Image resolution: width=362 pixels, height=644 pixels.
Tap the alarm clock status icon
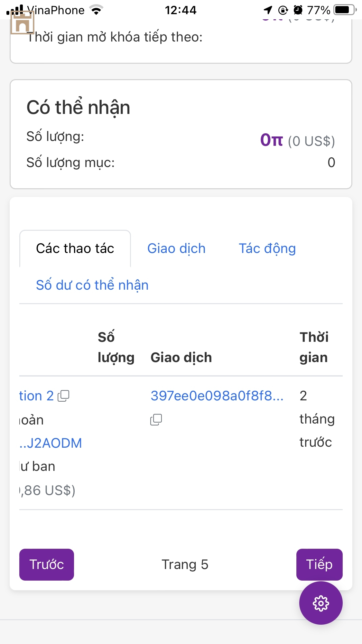pyautogui.click(x=298, y=10)
